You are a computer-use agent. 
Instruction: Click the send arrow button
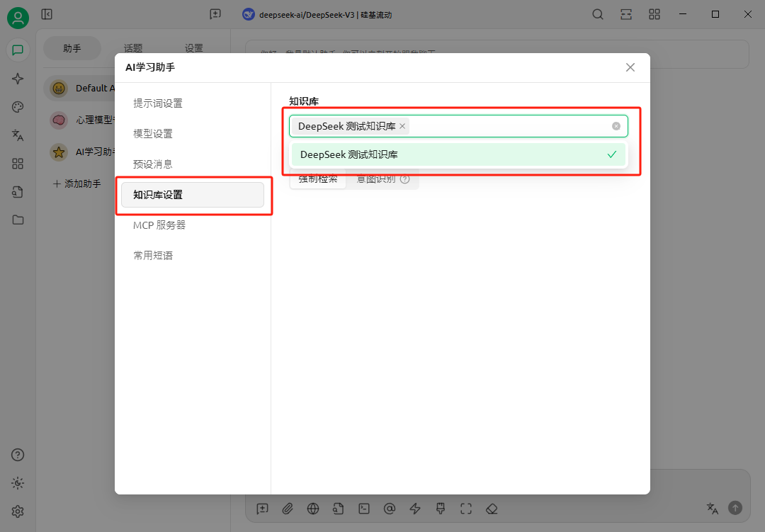coord(735,508)
